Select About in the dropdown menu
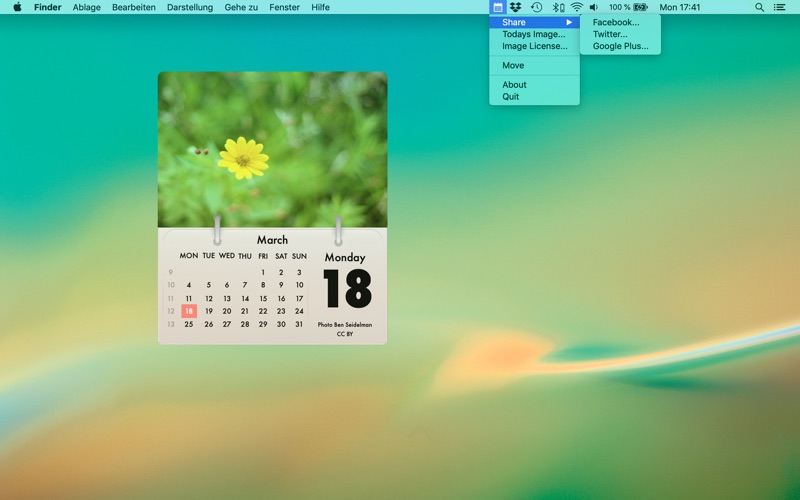Viewport: 800px width, 500px height. click(x=534, y=85)
